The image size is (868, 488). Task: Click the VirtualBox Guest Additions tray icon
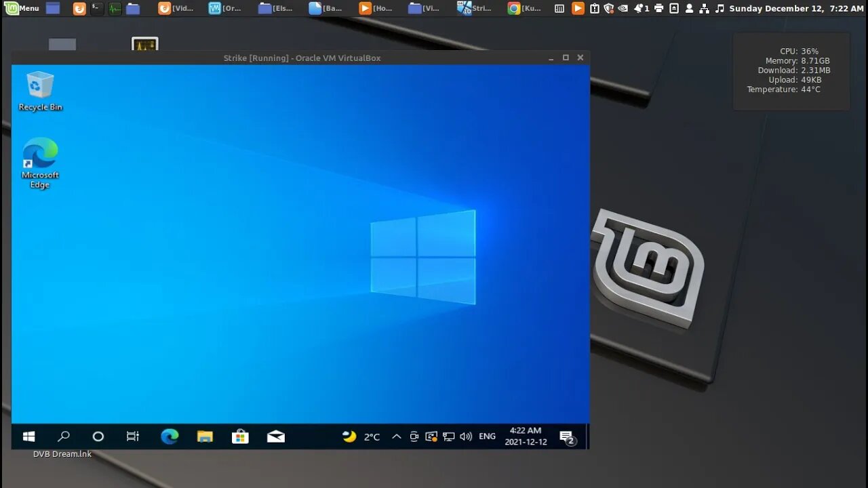(431, 436)
